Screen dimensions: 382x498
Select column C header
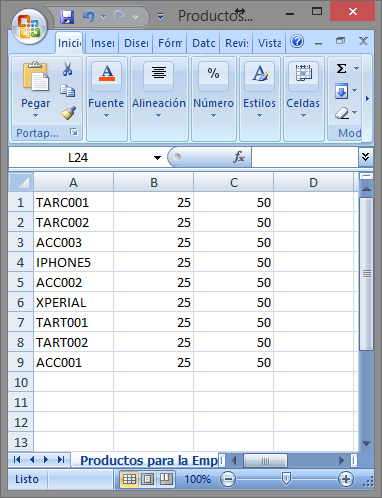click(x=233, y=182)
